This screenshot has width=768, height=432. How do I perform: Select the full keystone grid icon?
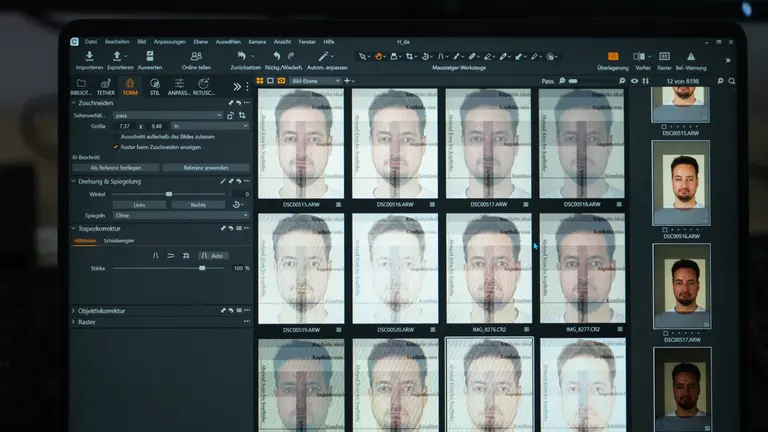pyautogui.click(x=186, y=256)
